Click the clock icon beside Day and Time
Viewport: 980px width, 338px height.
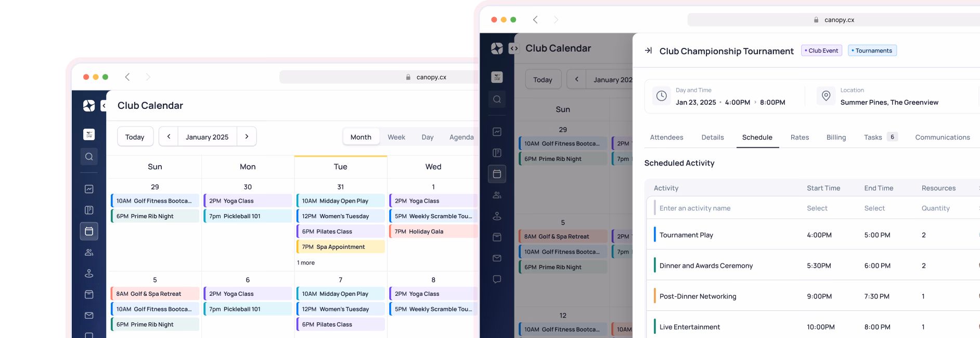click(661, 96)
